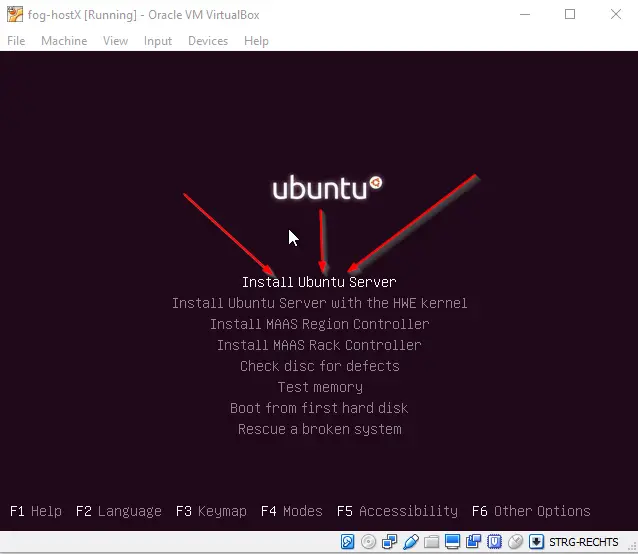Click the hard disk activity status icon
The width and height of the screenshot is (638, 554).
[347, 541]
